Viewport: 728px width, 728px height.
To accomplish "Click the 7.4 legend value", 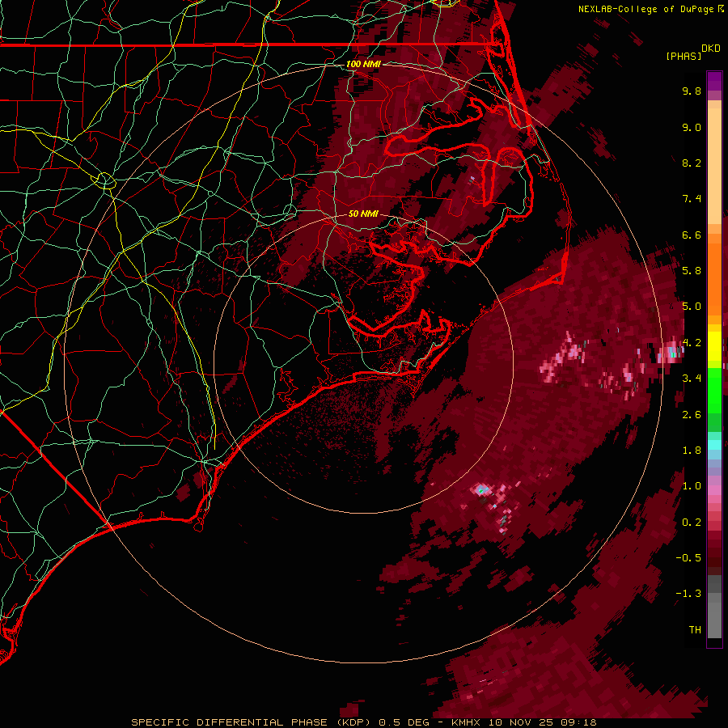I will point(692,199).
